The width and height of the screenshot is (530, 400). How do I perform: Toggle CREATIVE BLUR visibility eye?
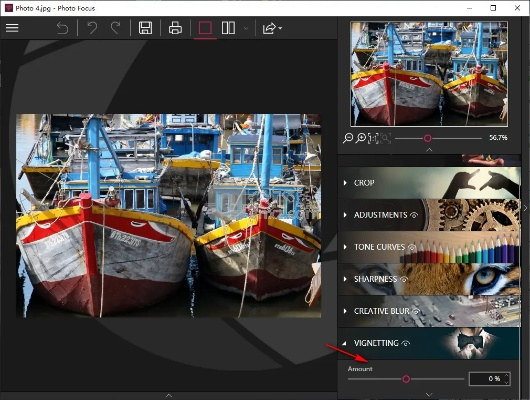coord(416,311)
